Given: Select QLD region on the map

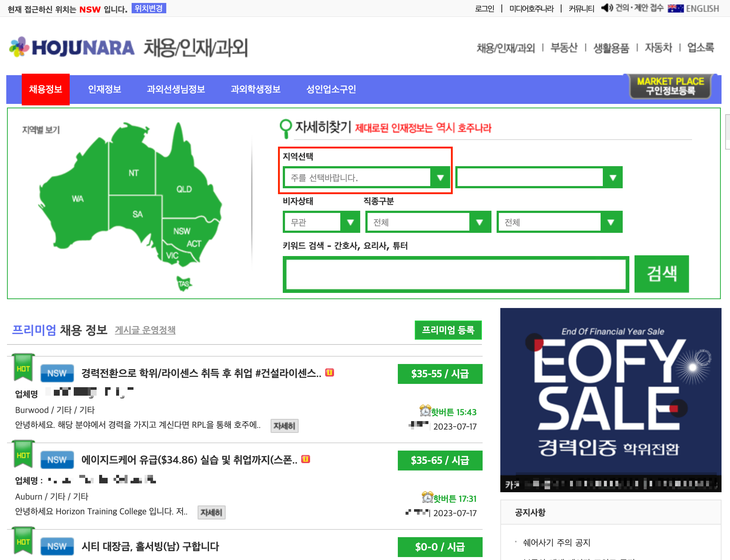Looking at the screenshot, I should 184,189.
